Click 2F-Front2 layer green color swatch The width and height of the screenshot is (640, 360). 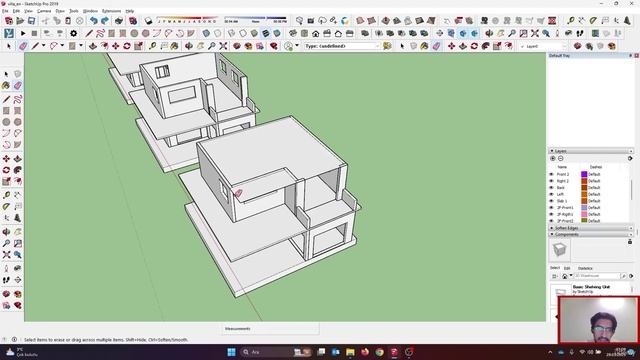[584, 221]
